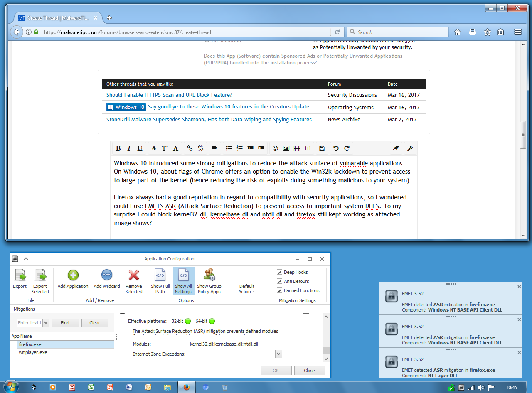
Task: Outdent the paragraph in the editor
Action: [250, 148]
